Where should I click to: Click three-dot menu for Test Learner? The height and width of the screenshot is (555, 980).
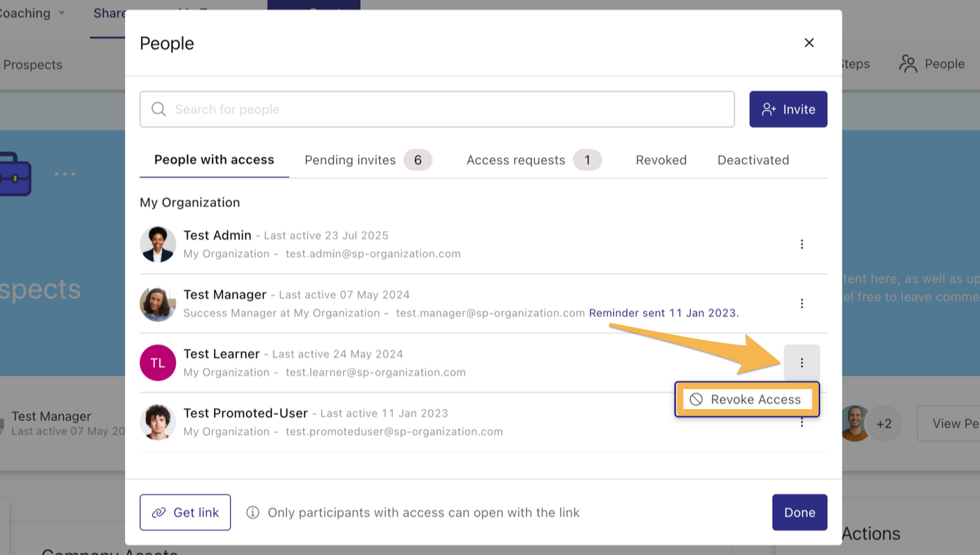801,363
